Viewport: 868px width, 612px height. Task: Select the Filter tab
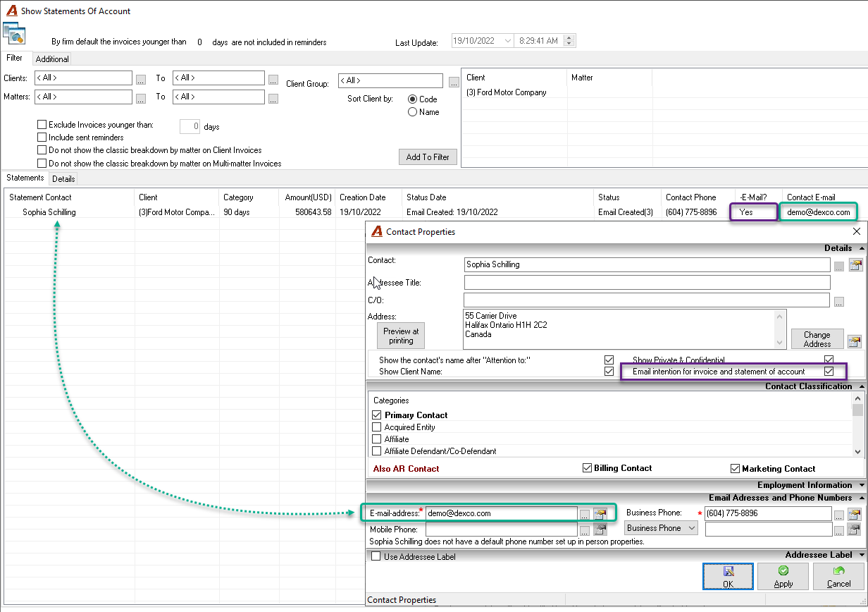click(15, 58)
